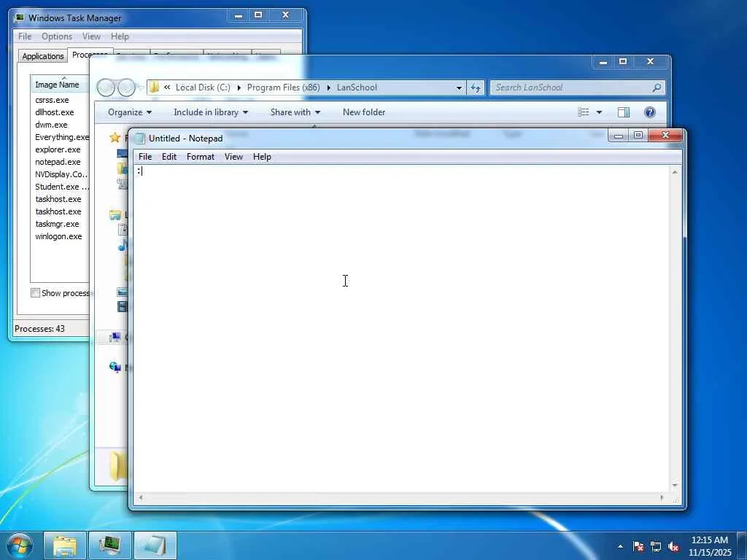The image size is (747, 560).
Task: Open Task Manager Help menu
Action: tap(120, 36)
